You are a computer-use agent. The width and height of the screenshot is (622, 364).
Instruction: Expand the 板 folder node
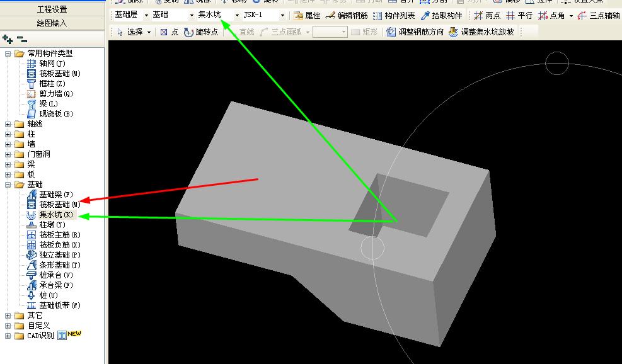(8, 174)
